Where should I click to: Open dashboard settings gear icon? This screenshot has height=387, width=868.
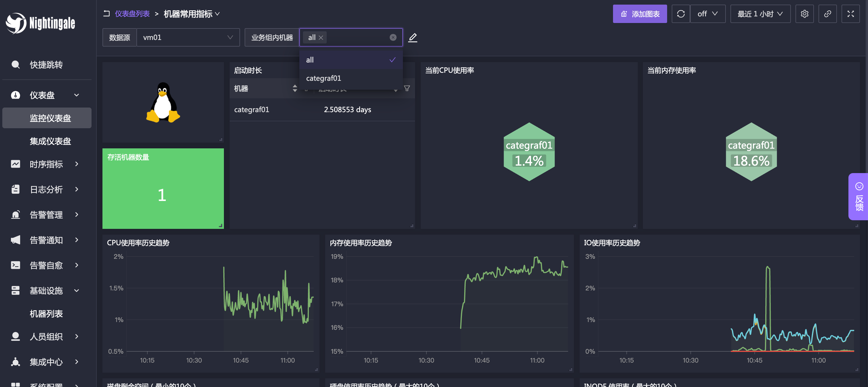tap(804, 14)
